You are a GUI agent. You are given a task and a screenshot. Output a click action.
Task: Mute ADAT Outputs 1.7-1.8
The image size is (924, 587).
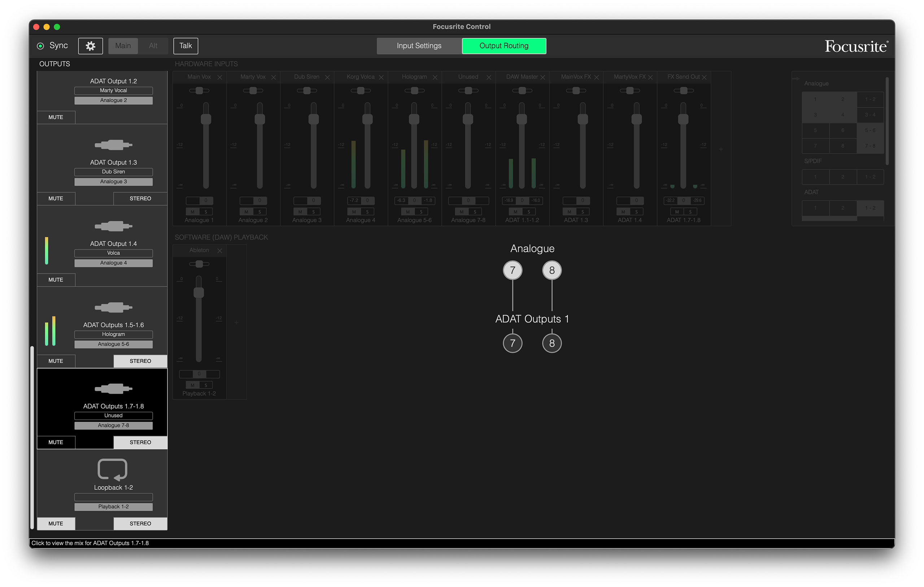(x=56, y=442)
